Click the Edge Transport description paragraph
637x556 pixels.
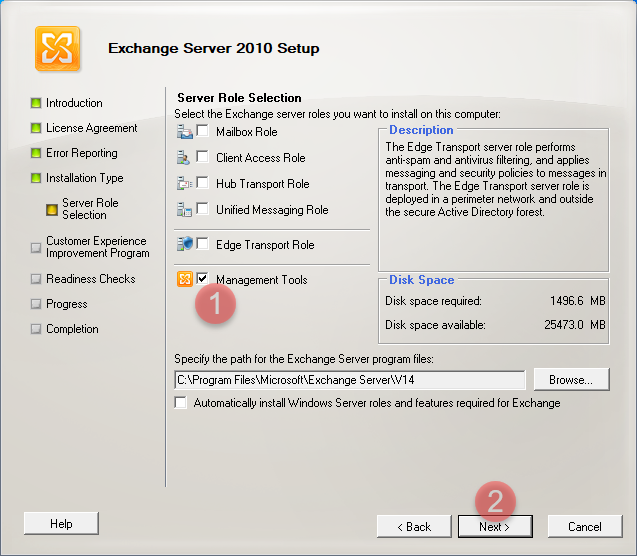tap(495, 180)
